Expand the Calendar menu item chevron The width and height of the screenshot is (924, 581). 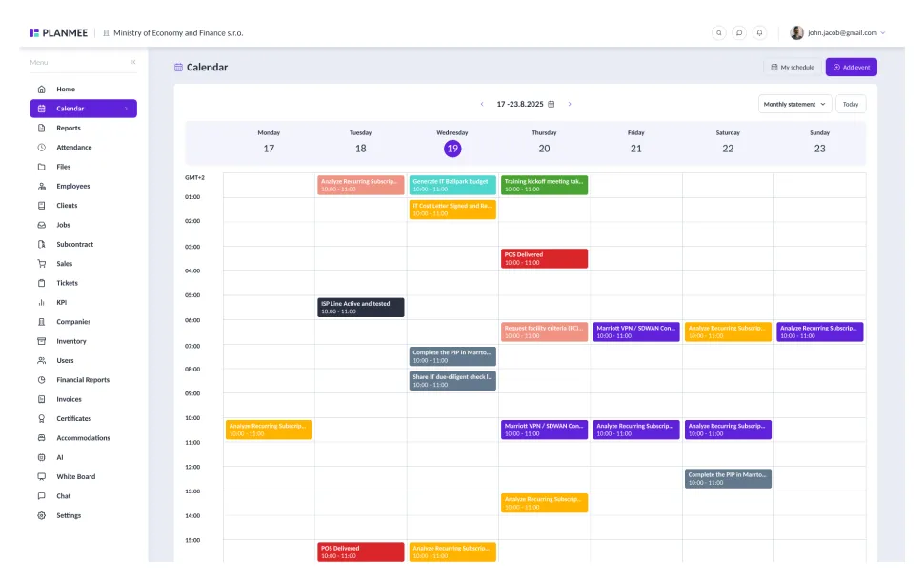(126, 109)
